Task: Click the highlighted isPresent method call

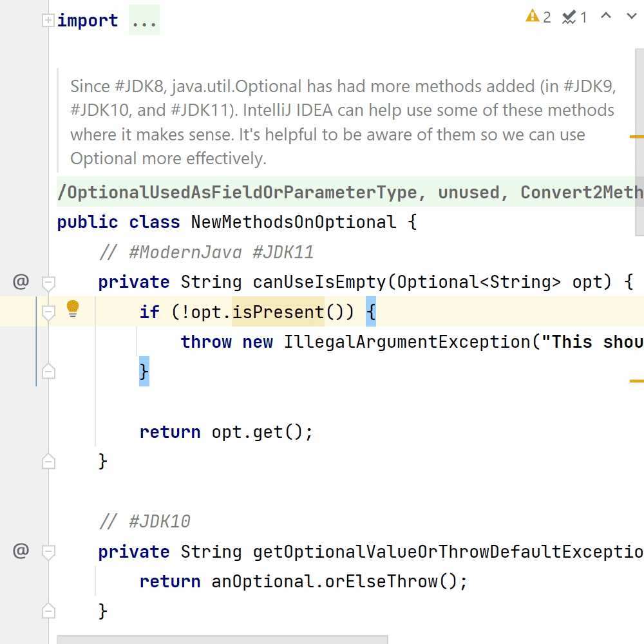Action: click(278, 312)
